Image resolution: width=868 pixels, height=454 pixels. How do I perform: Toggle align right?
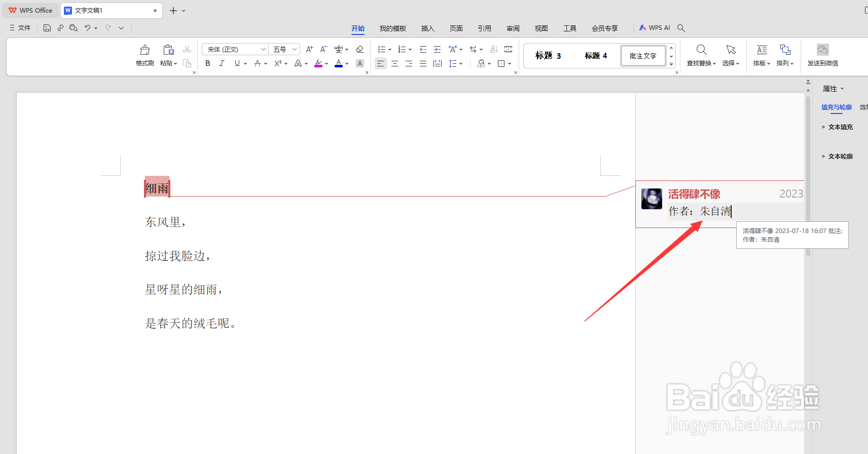tap(409, 63)
